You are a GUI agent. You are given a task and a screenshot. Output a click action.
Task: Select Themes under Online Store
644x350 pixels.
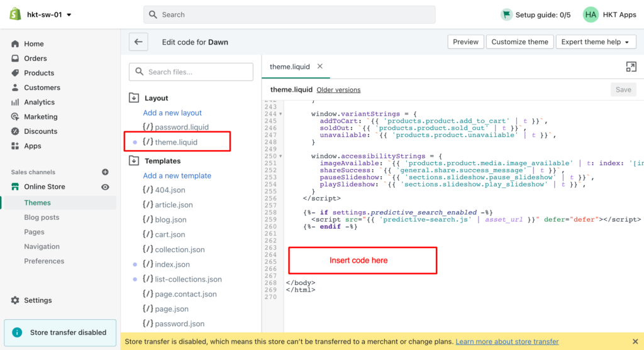tap(37, 203)
